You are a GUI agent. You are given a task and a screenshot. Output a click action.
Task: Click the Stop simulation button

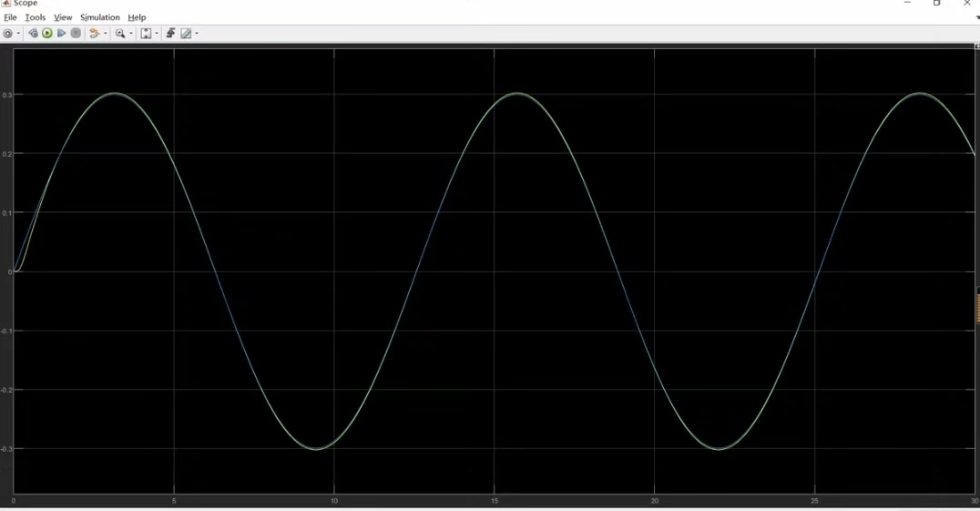76,33
